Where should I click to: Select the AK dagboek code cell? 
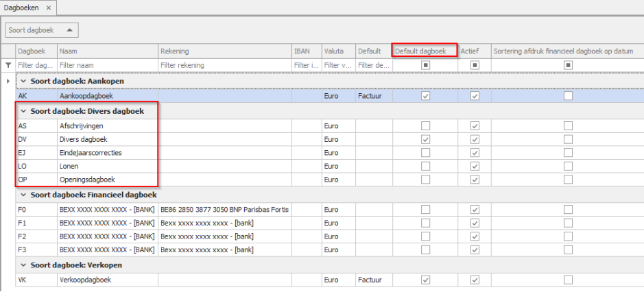[36, 96]
